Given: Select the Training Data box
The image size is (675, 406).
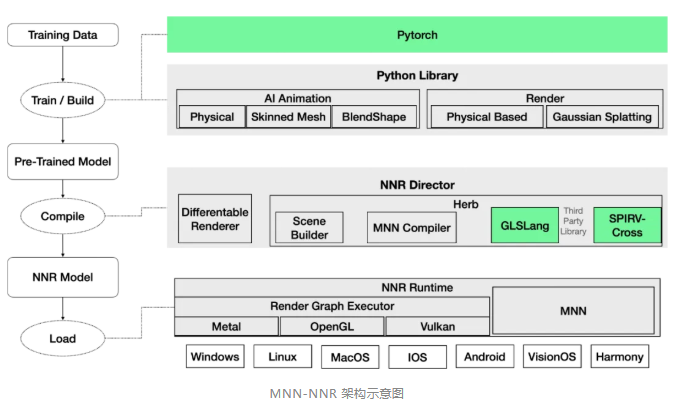Looking at the screenshot, I should (62, 35).
